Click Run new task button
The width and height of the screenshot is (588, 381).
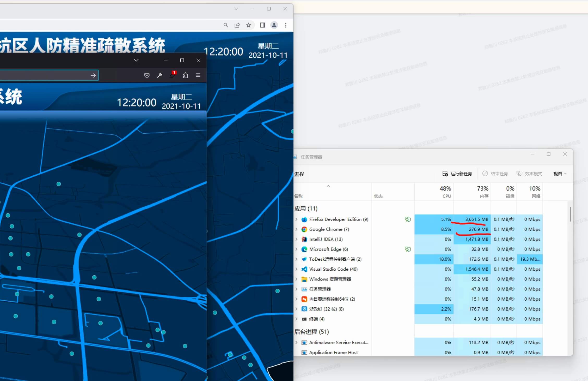[x=457, y=174]
